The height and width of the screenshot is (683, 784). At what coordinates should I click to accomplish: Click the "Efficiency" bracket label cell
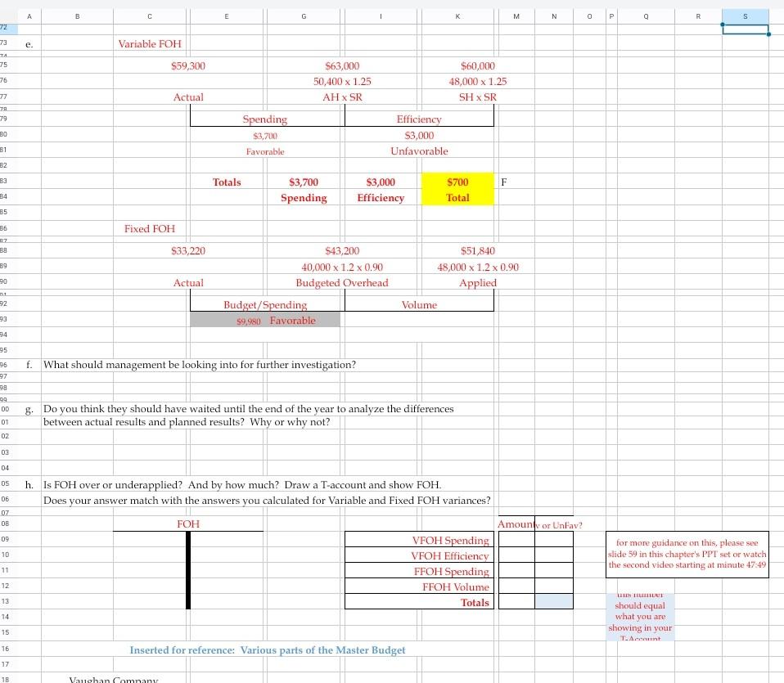(x=419, y=119)
